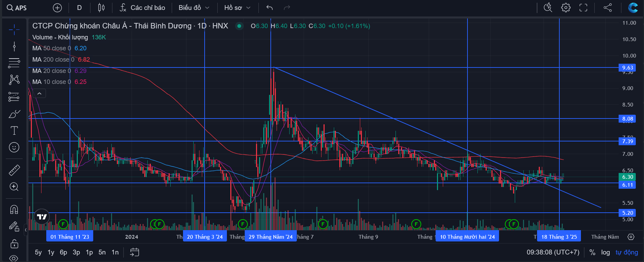
Task: Select the vertical line drawing tool
Action: click(14, 46)
